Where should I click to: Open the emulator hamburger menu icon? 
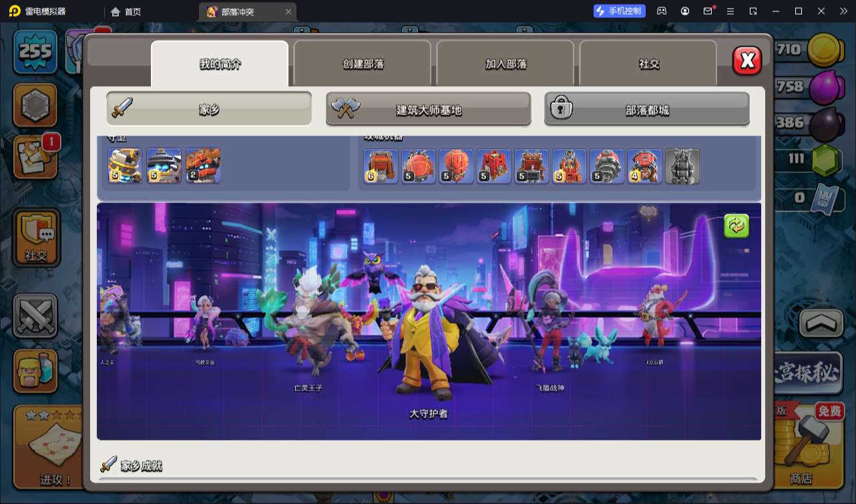[730, 11]
